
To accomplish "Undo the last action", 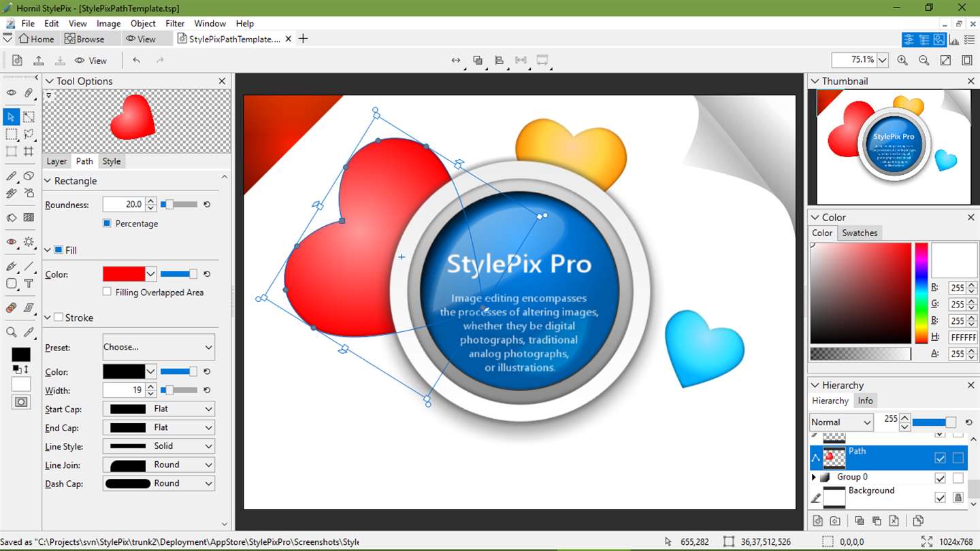I will [137, 61].
